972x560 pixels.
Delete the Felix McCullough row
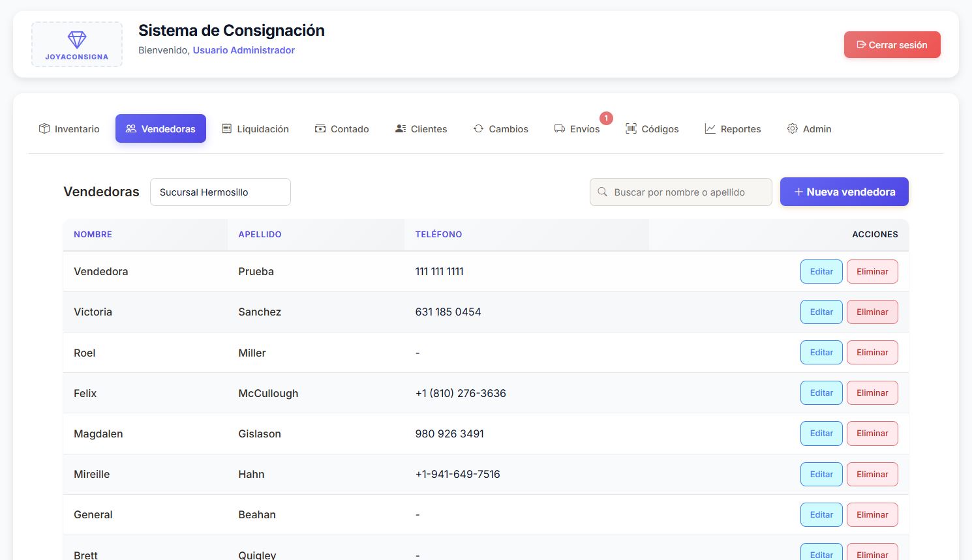tap(872, 392)
